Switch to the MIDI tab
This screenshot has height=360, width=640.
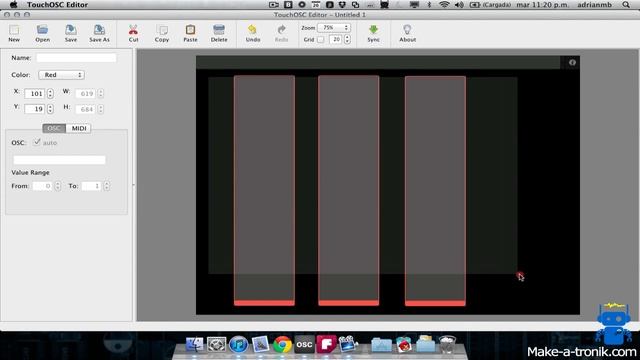[x=78, y=128]
